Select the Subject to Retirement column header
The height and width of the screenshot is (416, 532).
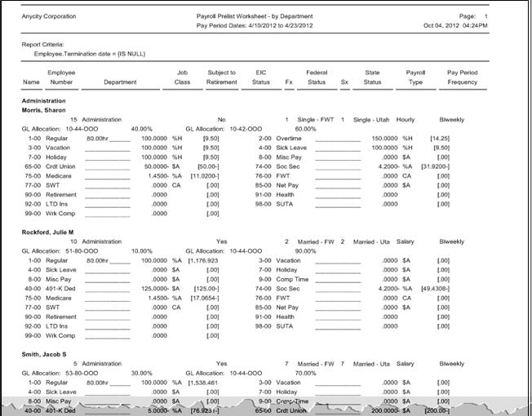pos(222,77)
